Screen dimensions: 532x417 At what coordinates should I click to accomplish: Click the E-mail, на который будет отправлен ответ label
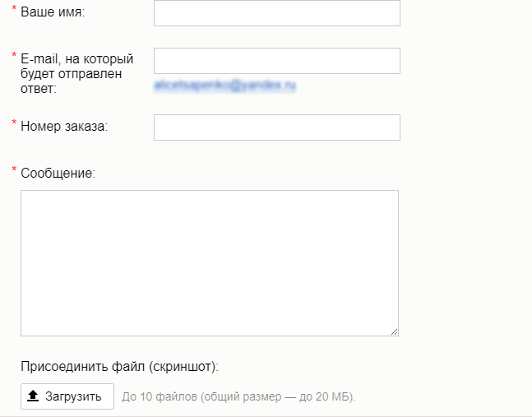77,74
